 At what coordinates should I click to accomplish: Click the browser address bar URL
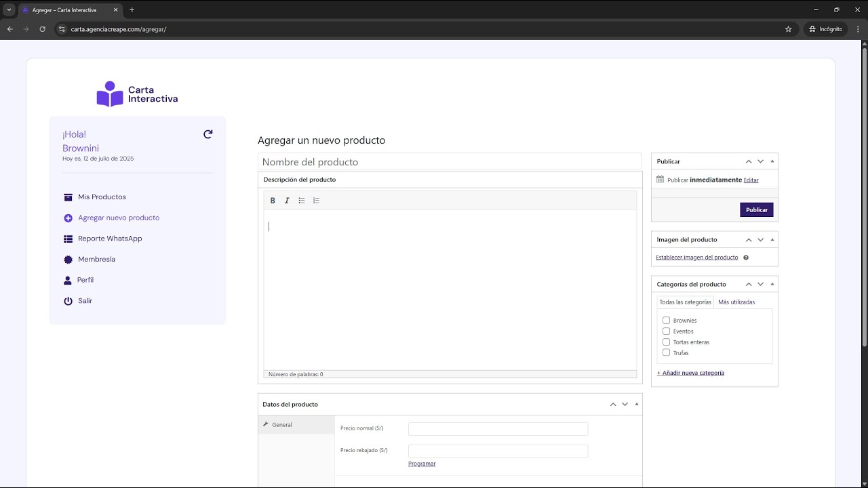[x=119, y=29]
